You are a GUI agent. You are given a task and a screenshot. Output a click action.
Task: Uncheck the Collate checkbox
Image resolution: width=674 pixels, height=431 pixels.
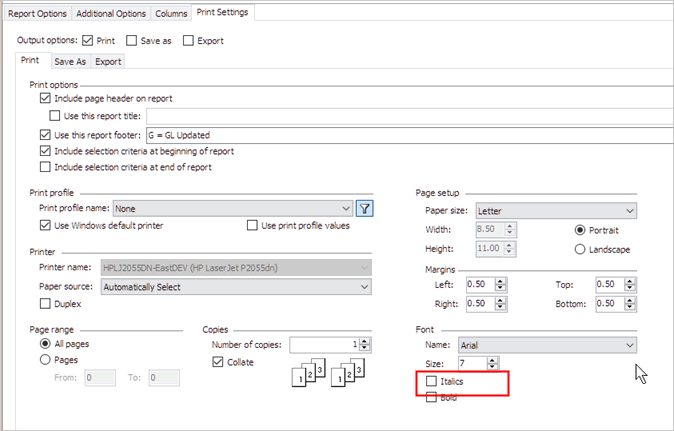(x=218, y=362)
